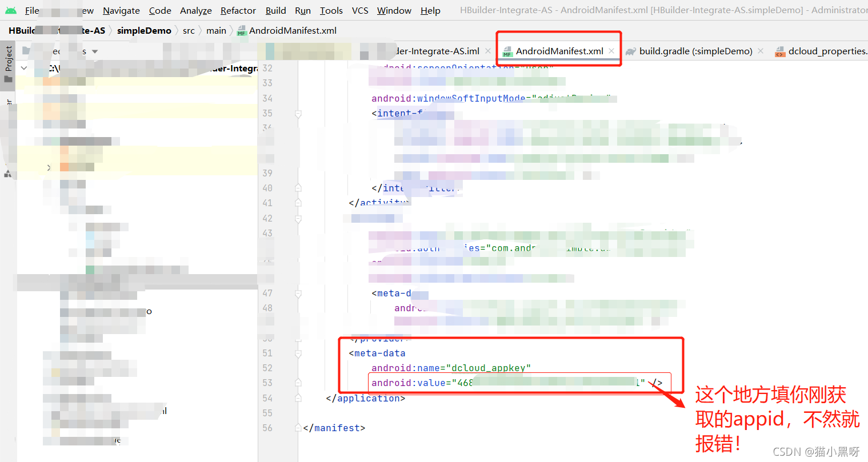868x462 pixels.
Task: Fold the application end marker at line 54
Action: (298, 398)
